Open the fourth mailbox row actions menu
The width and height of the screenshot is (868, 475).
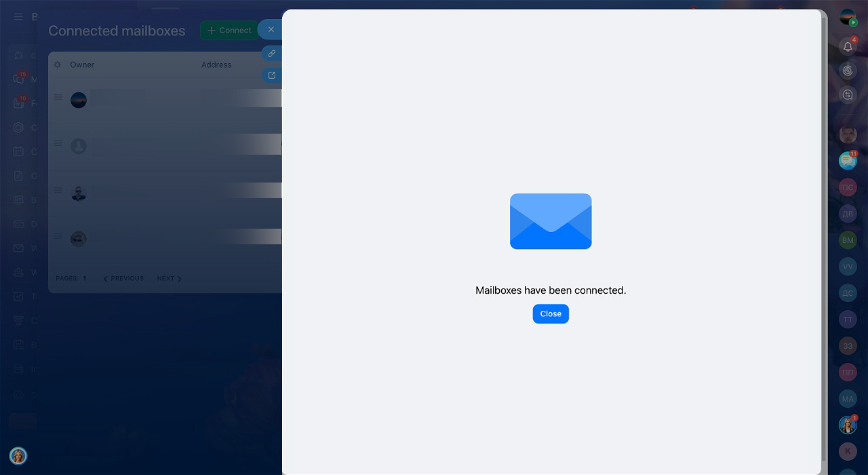coord(58,236)
